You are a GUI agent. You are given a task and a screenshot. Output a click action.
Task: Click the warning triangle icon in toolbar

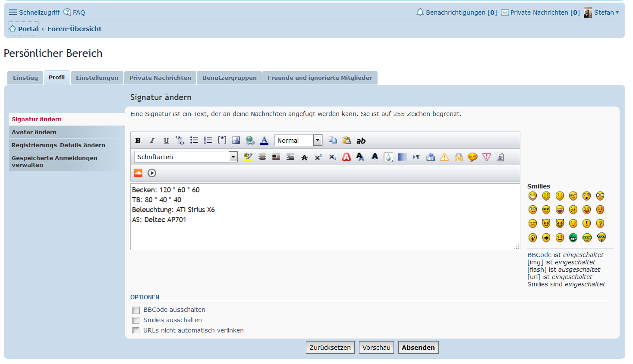click(x=444, y=157)
